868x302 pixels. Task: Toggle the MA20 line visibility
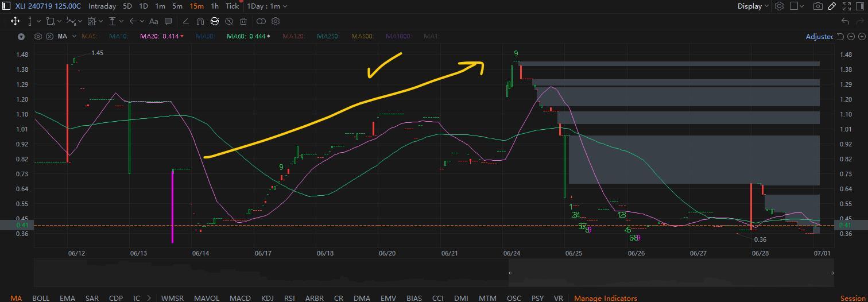[162, 36]
